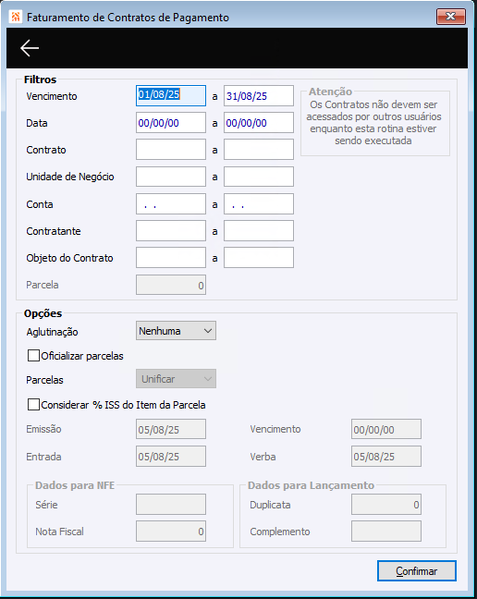
Task: Click the Data end field
Action: (259, 123)
